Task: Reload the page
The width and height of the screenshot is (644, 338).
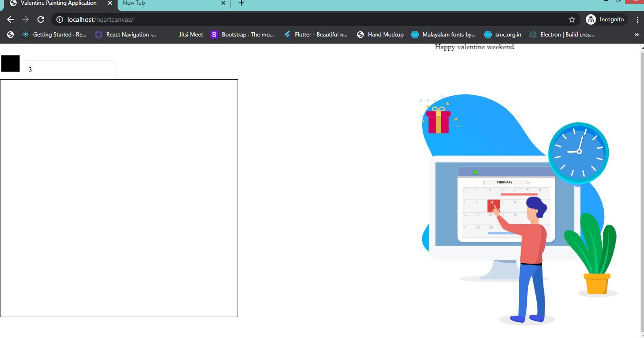Action: (41, 19)
